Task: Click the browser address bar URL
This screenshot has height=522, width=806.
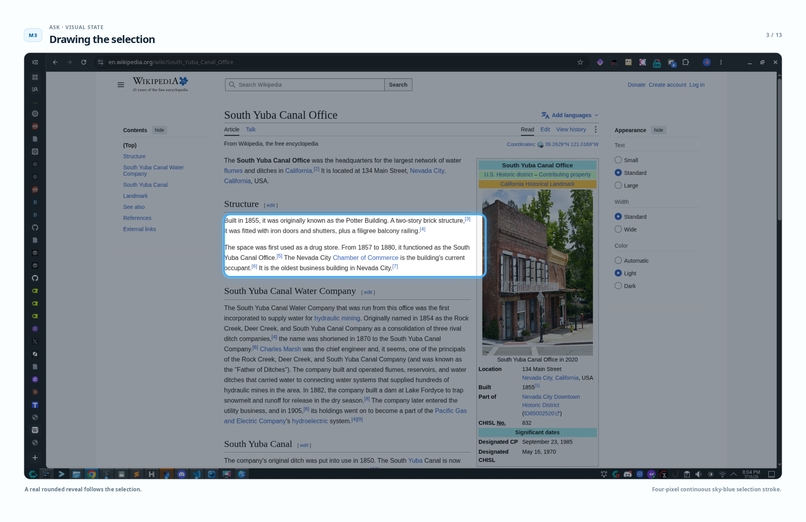Action: coord(170,62)
